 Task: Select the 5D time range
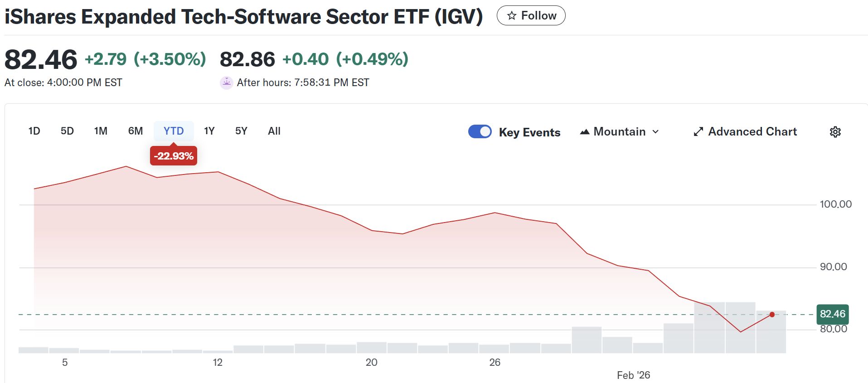[x=67, y=131]
